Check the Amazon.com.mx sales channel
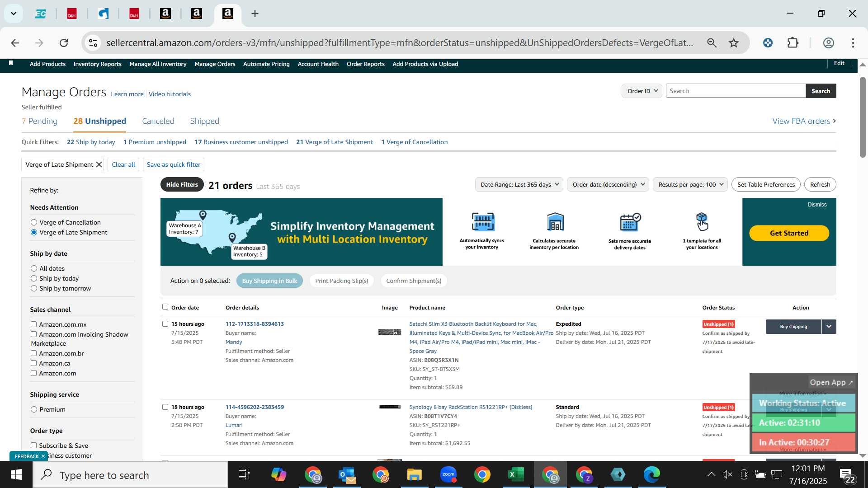Image resolution: width=868 pixels, height=488 pixels. tap(33, 324)
